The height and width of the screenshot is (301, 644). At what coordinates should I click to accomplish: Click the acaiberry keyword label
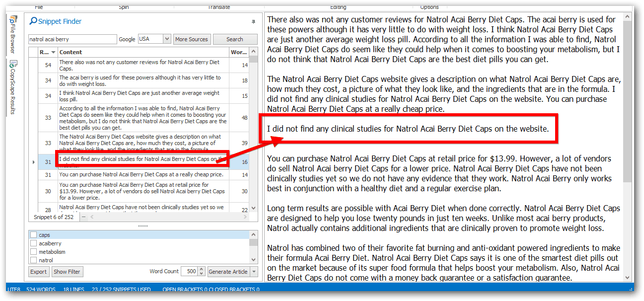click(50, 243)
